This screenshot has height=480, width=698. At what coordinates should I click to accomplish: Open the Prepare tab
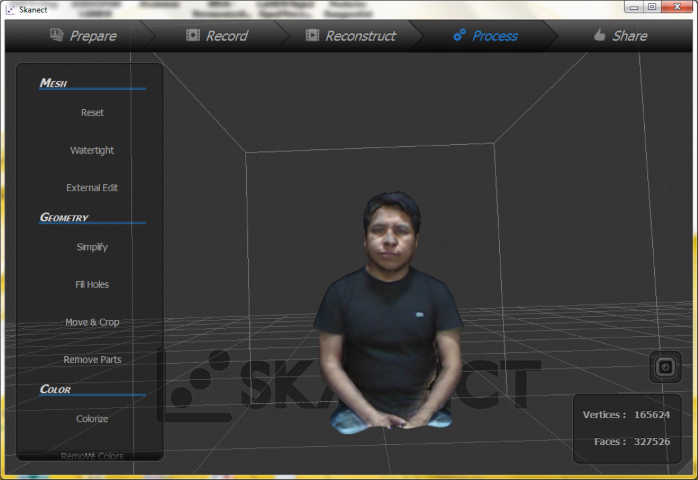pyautogui.click(x=84, y=36)
